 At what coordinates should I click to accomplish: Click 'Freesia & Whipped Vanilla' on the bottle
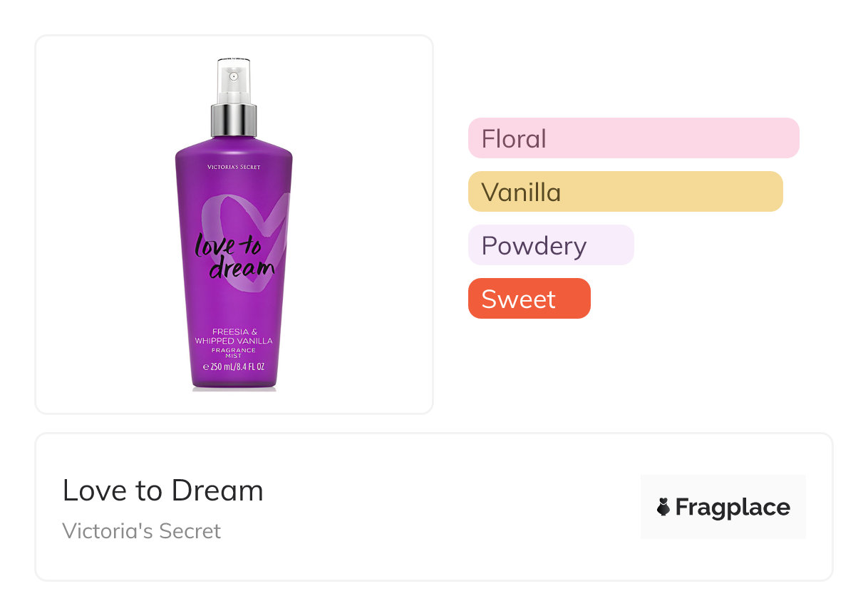(234, 336)
